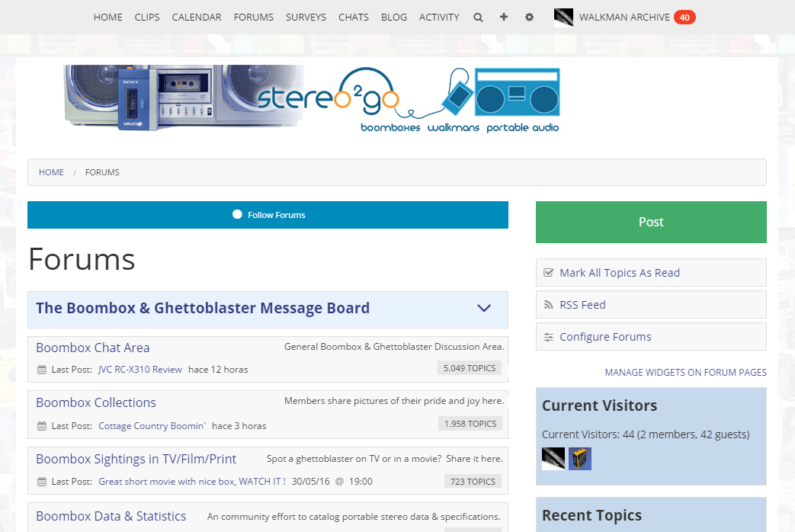Open the FORUMS menu item
The image size is (795, 532).
point(254,18)
